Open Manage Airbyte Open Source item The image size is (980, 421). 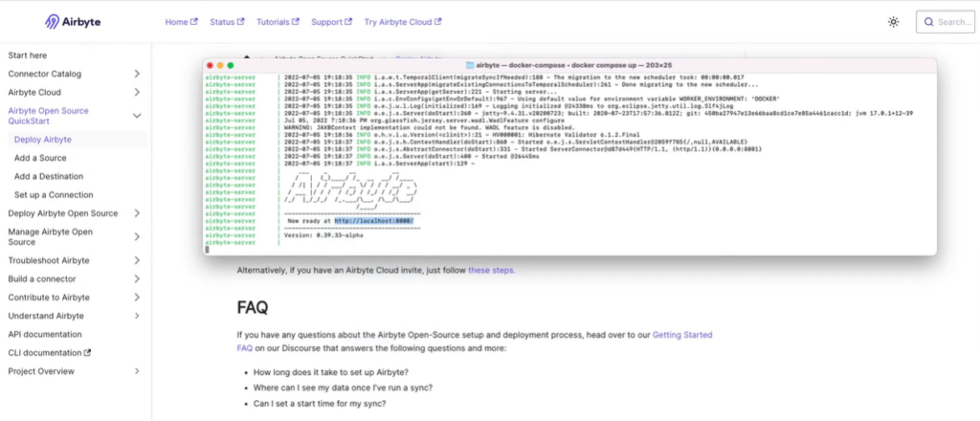(50, 236)
